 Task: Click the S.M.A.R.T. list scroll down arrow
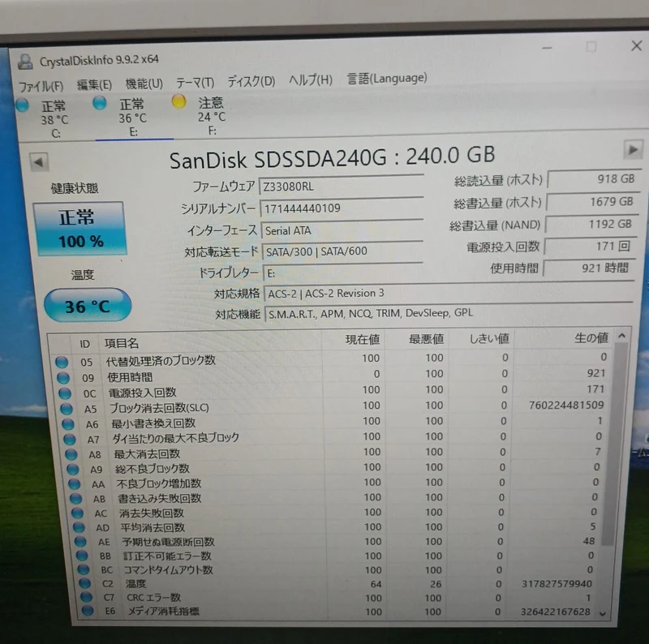[x=603, y=614]
